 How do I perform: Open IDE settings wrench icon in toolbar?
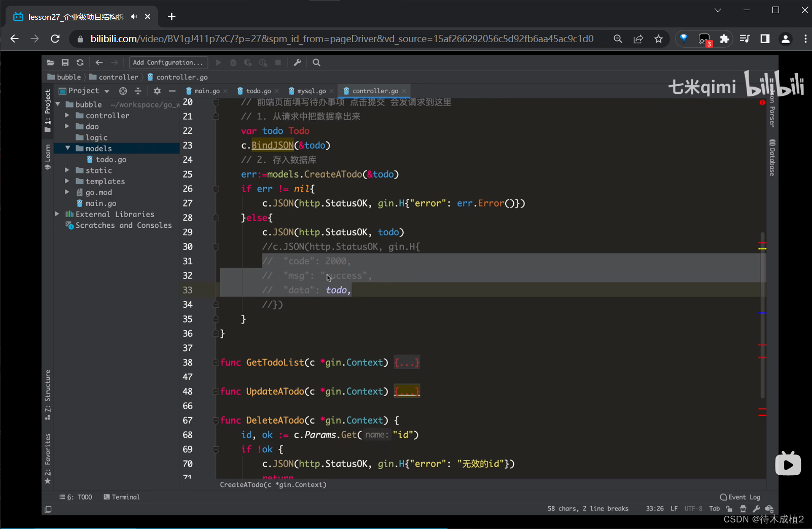click(298, 62)
